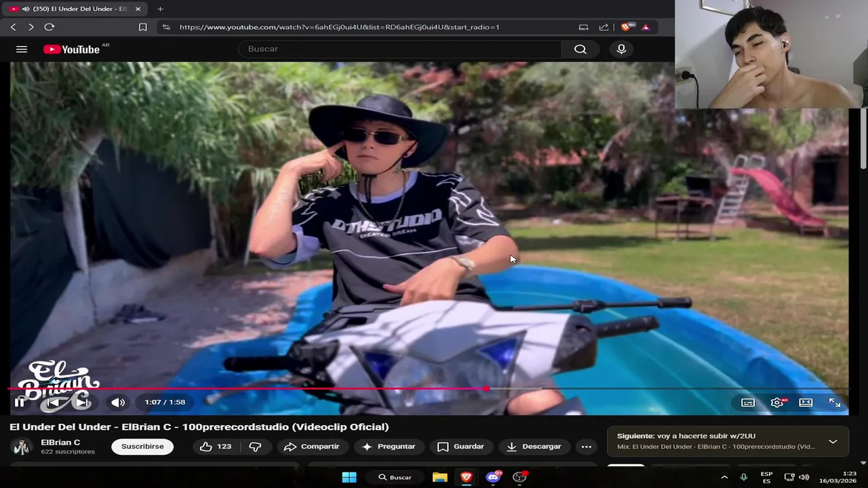868x488 pixels.
Task: Open Brave Shields lion icon
Action: 626,27
